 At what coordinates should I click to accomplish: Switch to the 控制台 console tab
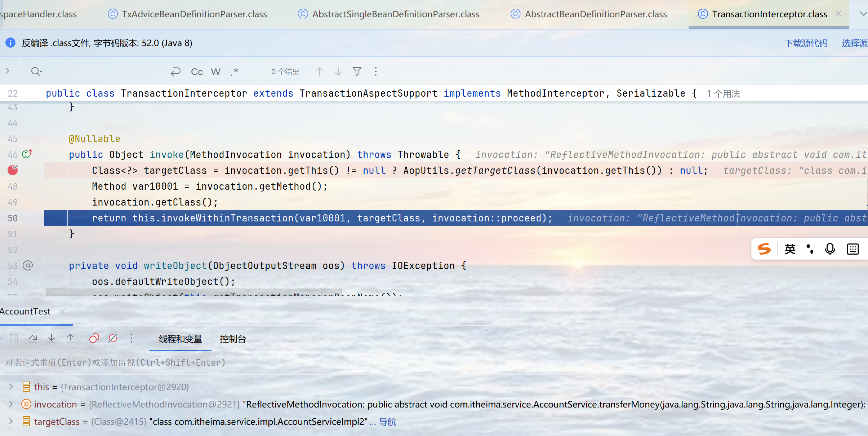[233, 339]
